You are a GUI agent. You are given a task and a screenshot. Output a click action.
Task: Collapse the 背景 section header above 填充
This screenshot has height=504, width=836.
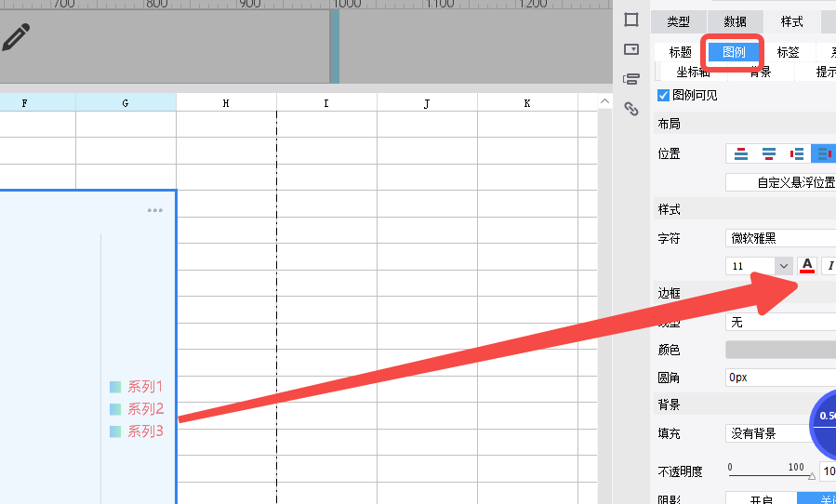click(745, 405)
